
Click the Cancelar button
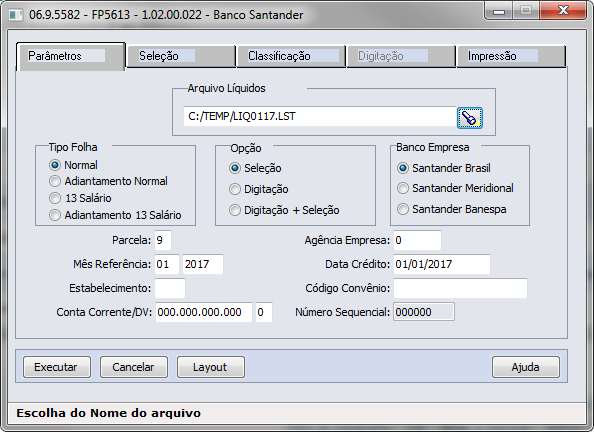pyautogui.click(x=134, y=367)
